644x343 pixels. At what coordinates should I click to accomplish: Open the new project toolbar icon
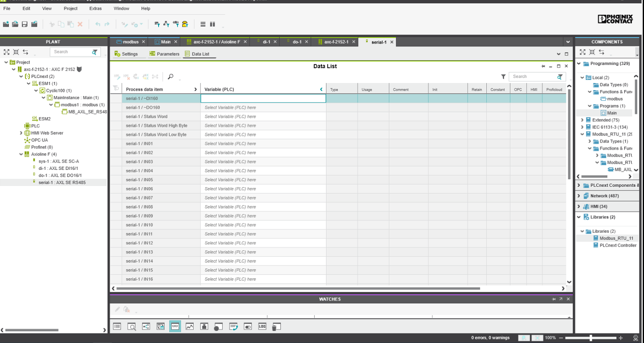(x=6, y=24)
